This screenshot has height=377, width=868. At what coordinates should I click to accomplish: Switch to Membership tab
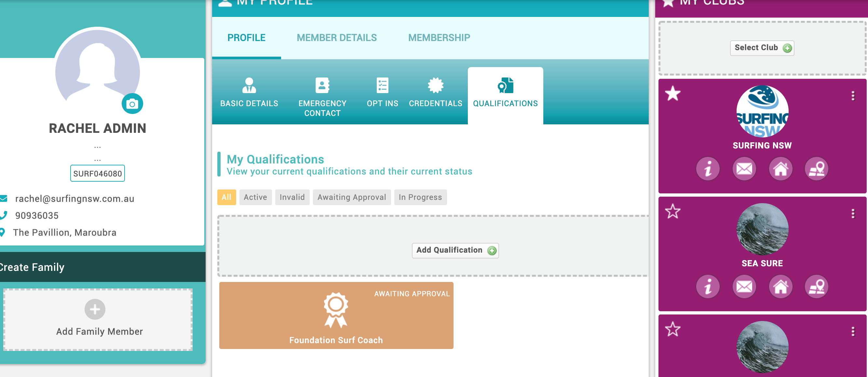pyautogui.click(x=439, y=38)
